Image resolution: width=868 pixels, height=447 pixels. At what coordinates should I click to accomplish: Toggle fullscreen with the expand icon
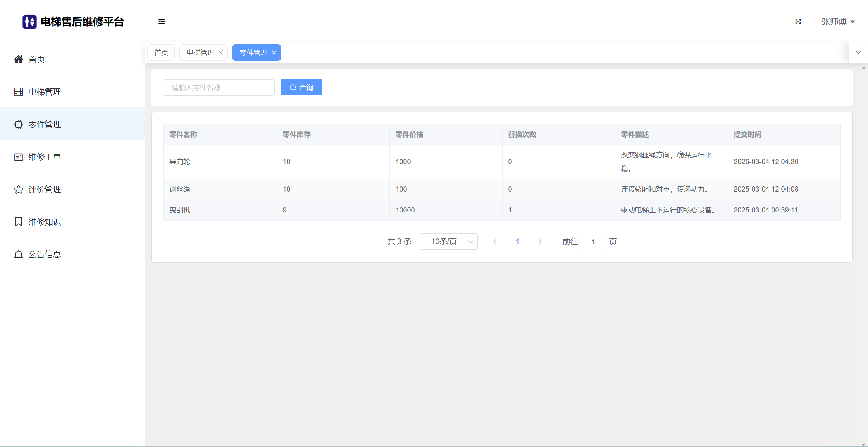(x=798, y=22)
